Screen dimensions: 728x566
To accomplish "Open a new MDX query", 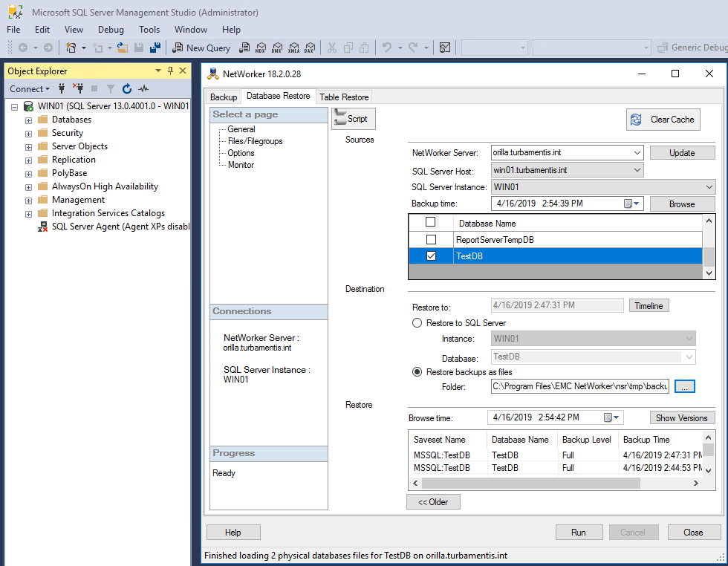I will click(x=261, y=48).
